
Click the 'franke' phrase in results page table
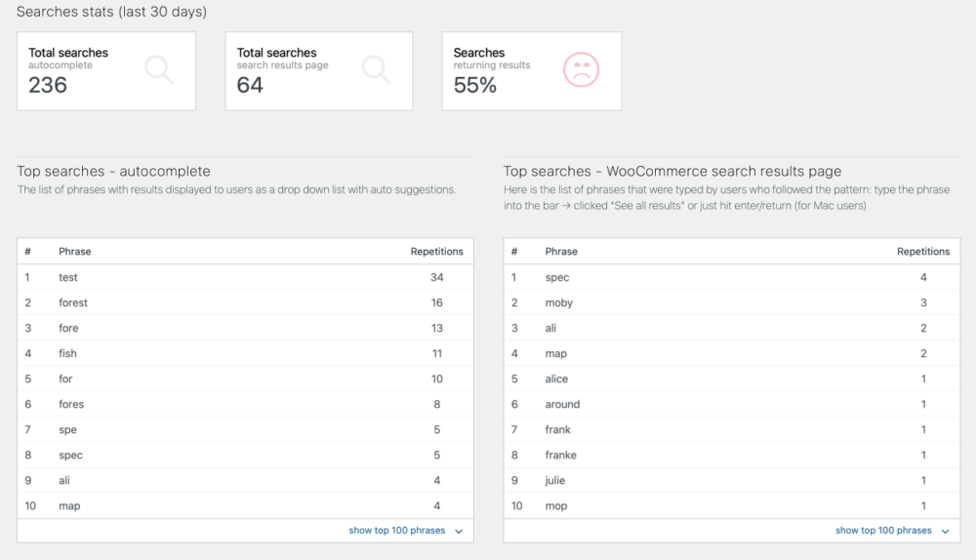tap(560, 455)
